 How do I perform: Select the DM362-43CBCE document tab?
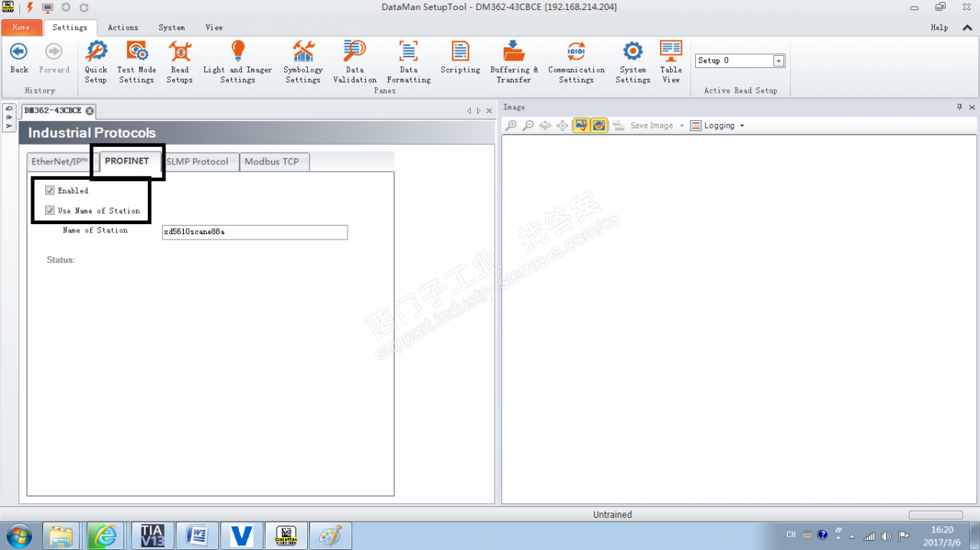(52, 111)
